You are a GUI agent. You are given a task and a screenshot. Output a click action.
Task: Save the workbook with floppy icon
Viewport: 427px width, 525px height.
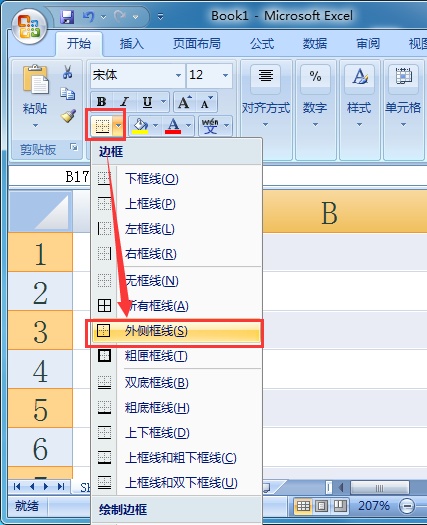click(67, 17)
